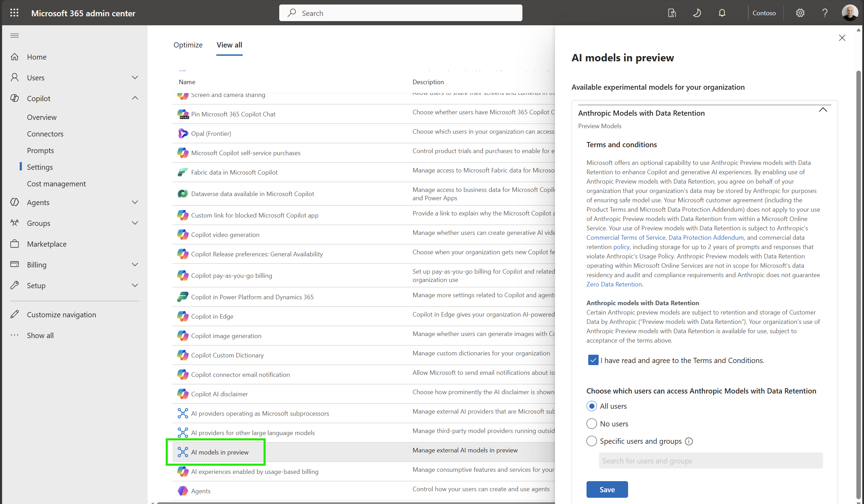Select the All users radio button

coord(592,406)
